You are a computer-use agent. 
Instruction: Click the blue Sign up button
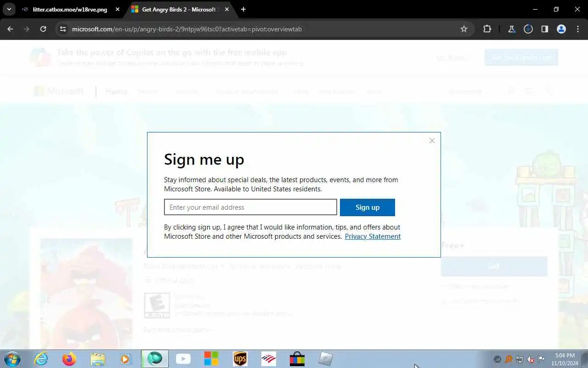pyautogui.click(x=367, y=207)
